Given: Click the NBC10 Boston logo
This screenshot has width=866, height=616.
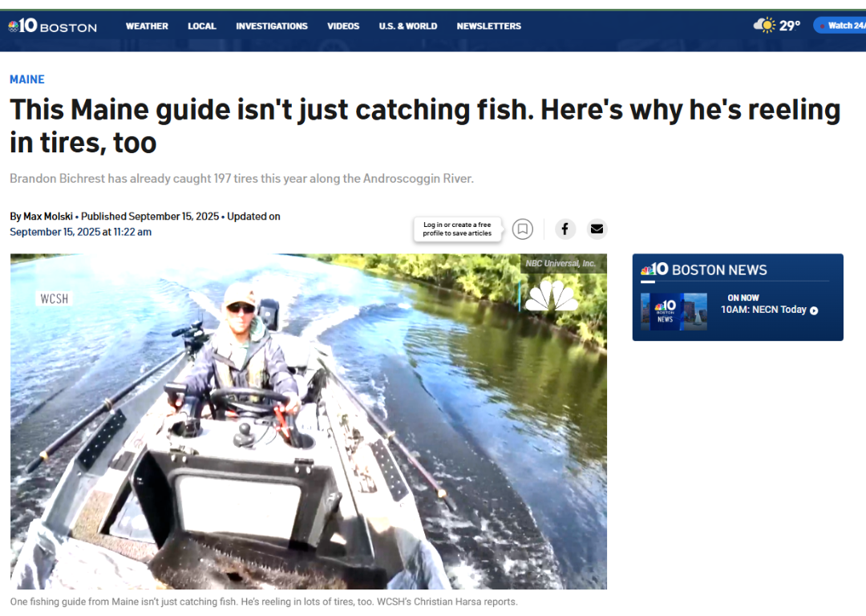Looking at the screenshot, I should (x=52, y=26).
